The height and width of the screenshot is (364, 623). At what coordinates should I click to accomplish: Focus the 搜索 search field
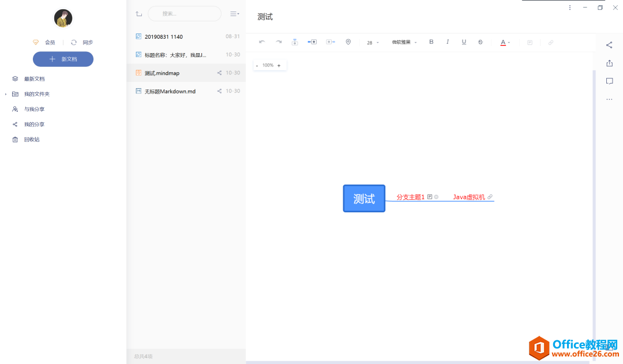coord(185,13)
